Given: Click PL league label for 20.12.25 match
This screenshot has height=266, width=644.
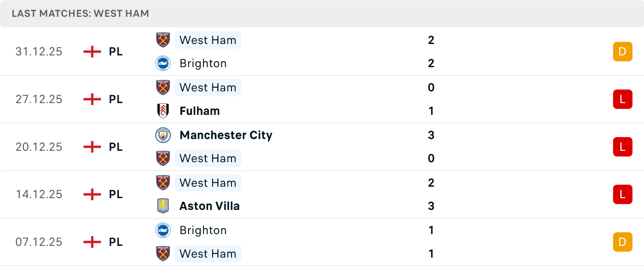Looking at the screenshot, I should click(x=116, y=147).
